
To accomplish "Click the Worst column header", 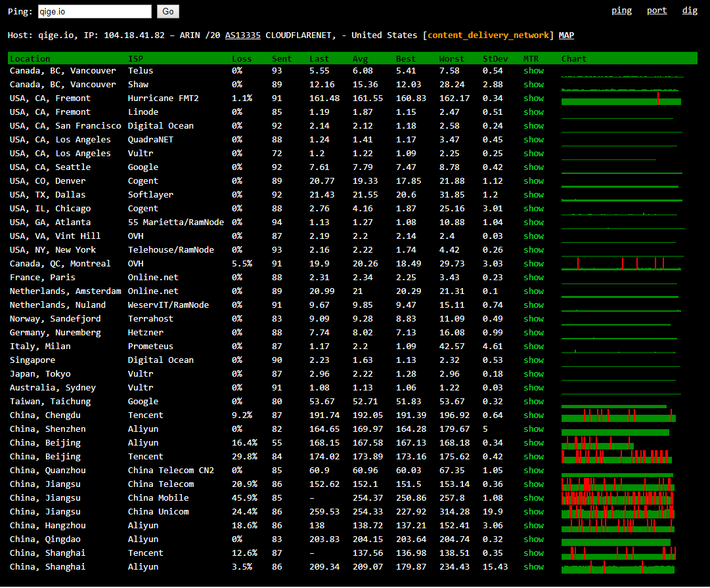I will pos(451,59).
